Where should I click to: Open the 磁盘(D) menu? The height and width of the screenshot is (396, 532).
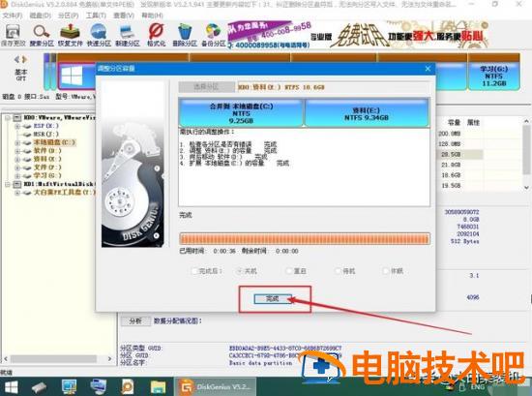(41, 15)
